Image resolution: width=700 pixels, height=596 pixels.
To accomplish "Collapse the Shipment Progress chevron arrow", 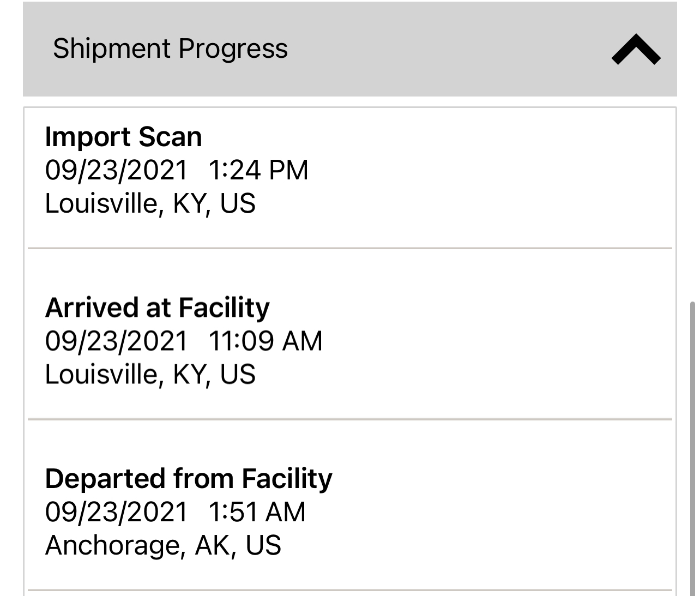I will (636, 50).
